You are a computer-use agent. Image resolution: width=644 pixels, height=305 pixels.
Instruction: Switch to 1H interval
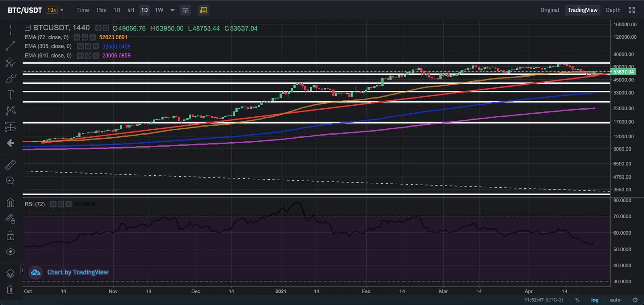[117, 10]
